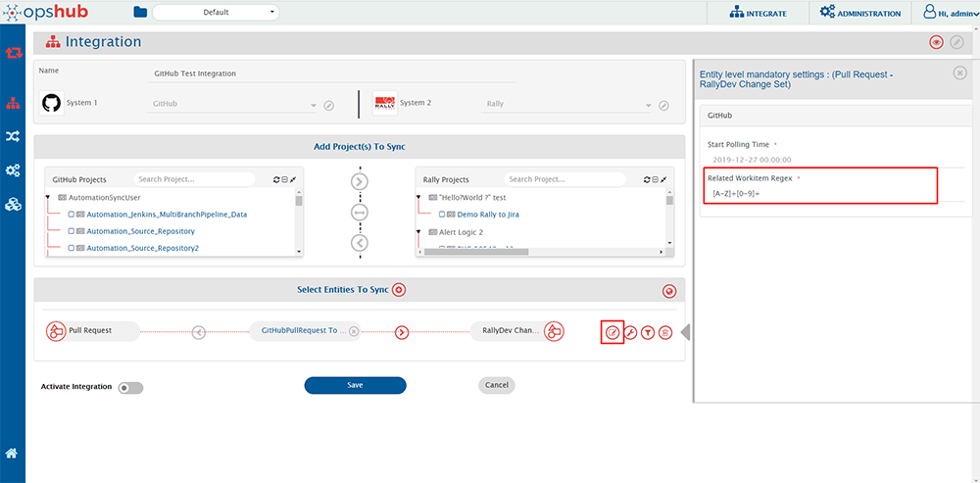980x483 pixels.
Task: Delete the entity mapping with trash icon
Action: click(665, 333)
